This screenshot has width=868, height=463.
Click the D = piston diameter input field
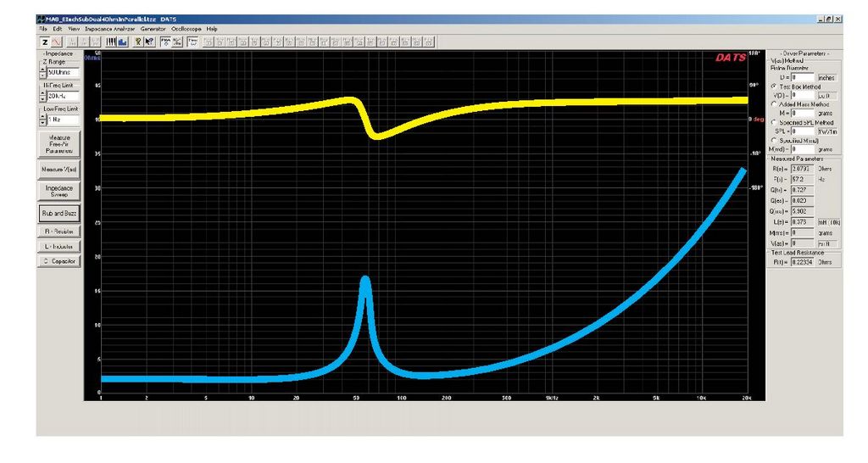click(802, 78)
